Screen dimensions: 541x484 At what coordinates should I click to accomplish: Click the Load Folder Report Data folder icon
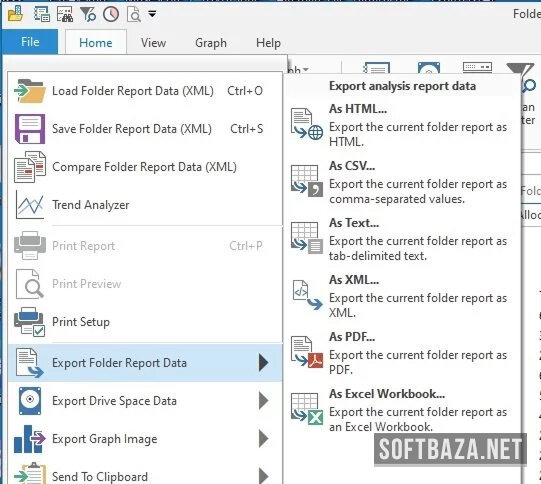[x=30, y=91]
